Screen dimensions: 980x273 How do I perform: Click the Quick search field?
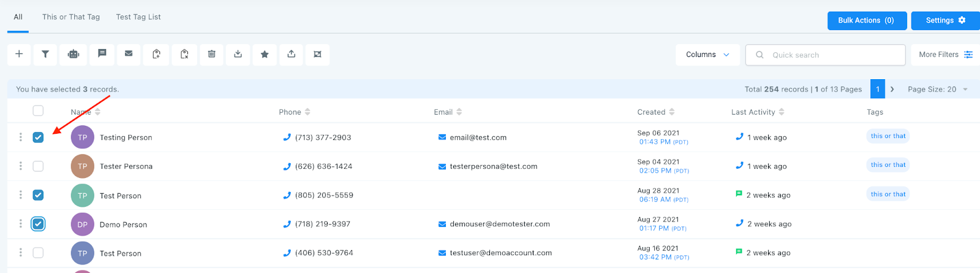coord(826,55)
